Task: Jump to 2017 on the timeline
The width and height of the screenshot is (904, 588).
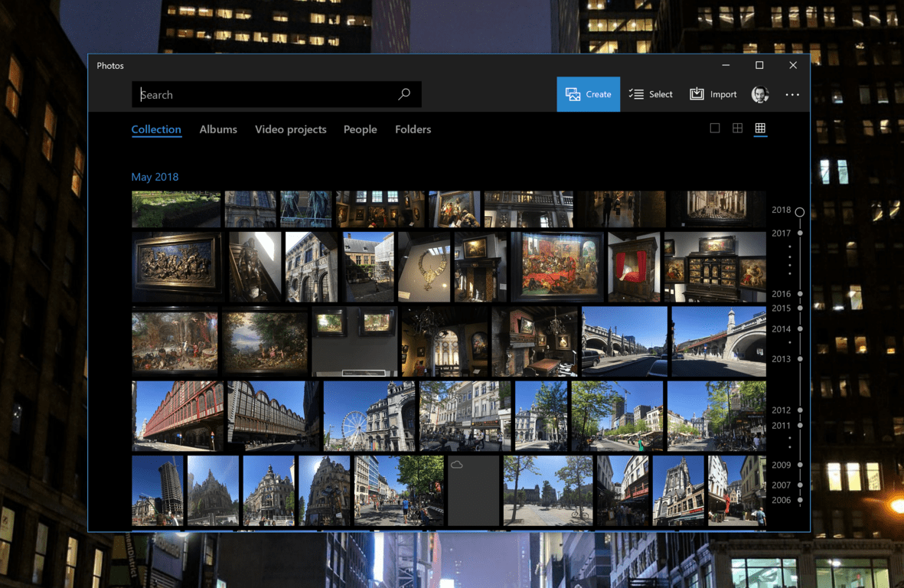Action: pyautogui.click(x=782, y=233)
